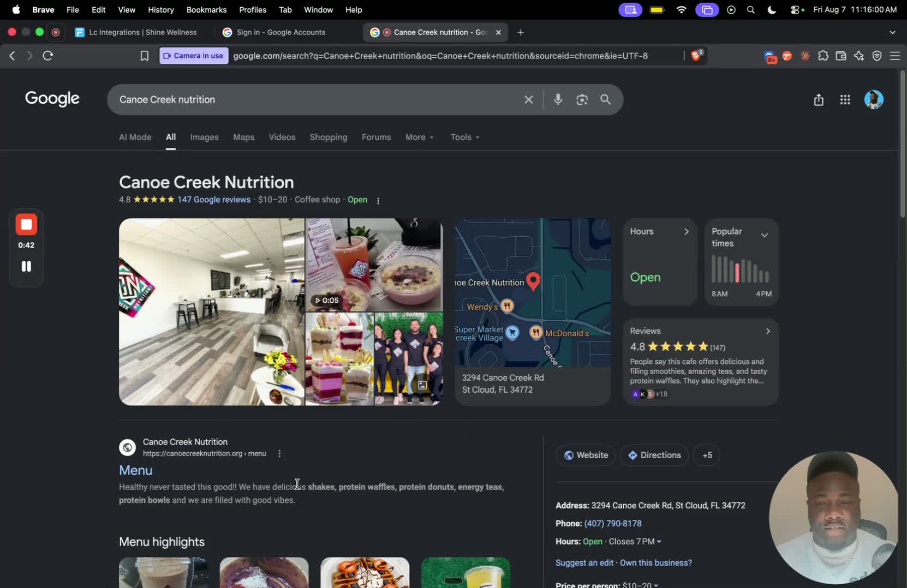Image resolution: width=907 pixels, height=588 pixels.
Task: Focus the browser address bar URL
Action: (x=440, y=56)
